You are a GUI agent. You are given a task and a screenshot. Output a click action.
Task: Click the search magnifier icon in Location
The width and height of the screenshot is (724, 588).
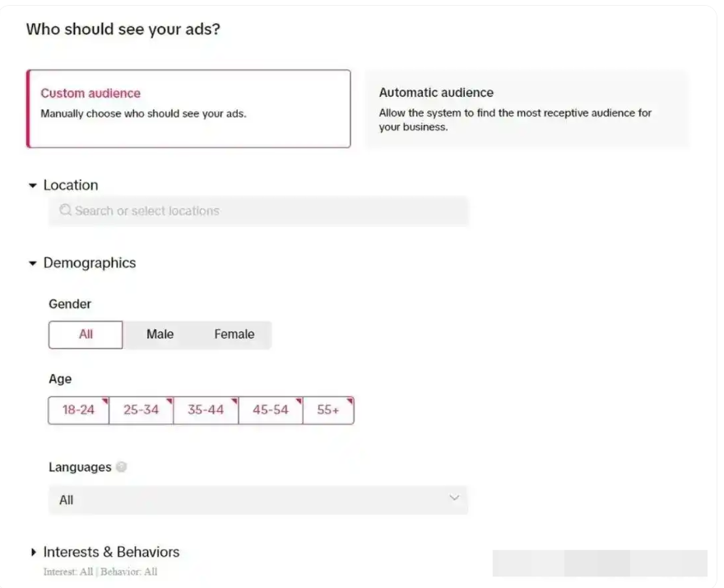pos(66,211)
